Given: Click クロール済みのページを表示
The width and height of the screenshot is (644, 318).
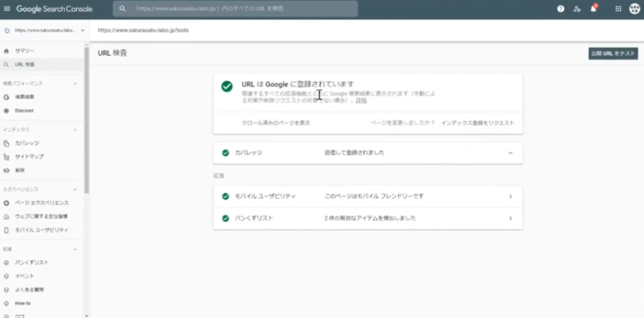Looking at the screenshot, I should pos(276,123).
